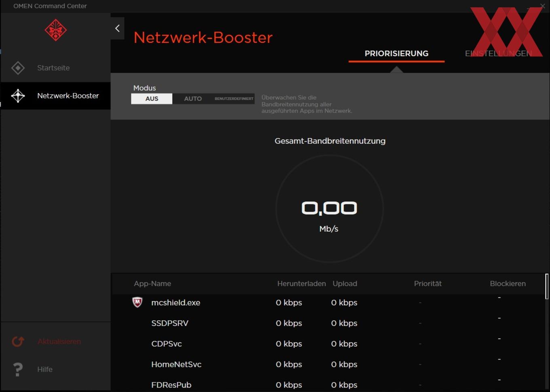This screenshot has height=392, width=550.
Task: Switch to the PRIORISIERUNG tab
Action: (x=396, y=54)
